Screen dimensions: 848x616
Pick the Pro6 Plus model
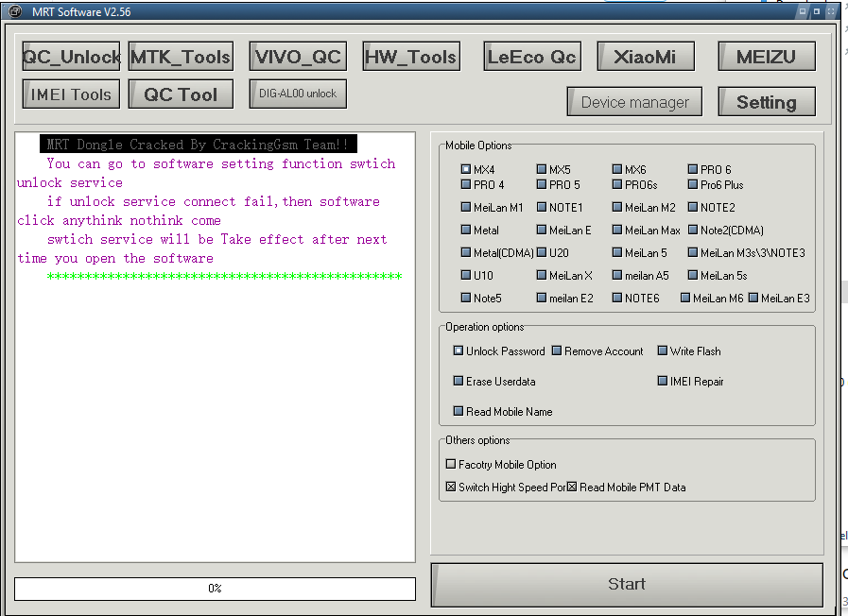716,185
